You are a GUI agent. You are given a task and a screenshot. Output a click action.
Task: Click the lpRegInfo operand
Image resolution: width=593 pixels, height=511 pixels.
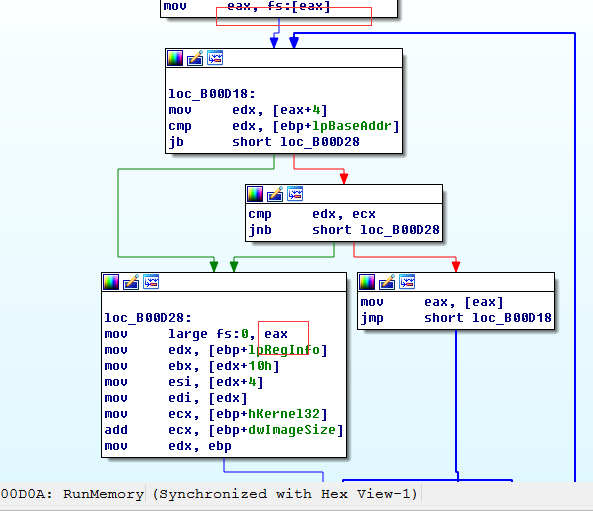click(284, 350)
